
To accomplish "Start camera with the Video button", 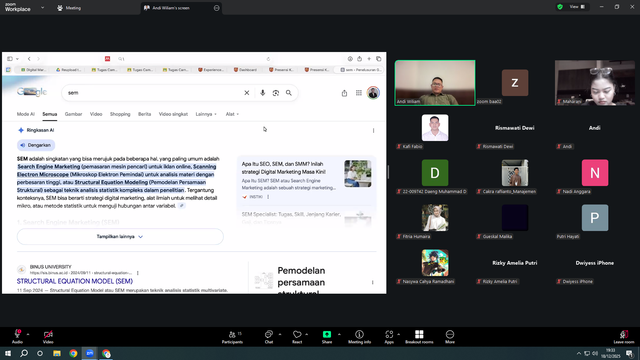I will click(48, 337).
